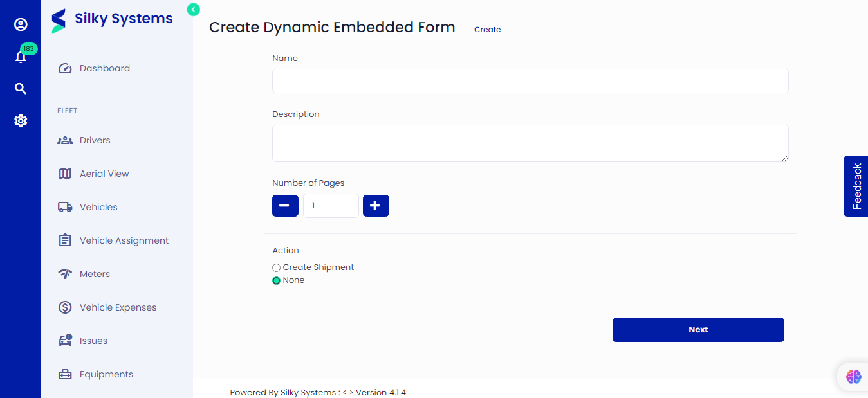Viewport: 868px width, 398px height.
Task: Click the Create link beside the page title
Action: click(487, 29)
